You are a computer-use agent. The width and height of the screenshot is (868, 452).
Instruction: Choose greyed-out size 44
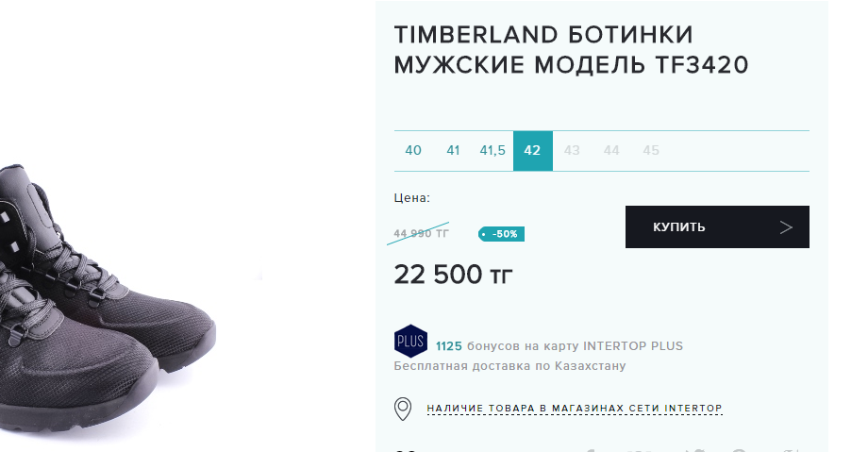(x=611, y=151)
